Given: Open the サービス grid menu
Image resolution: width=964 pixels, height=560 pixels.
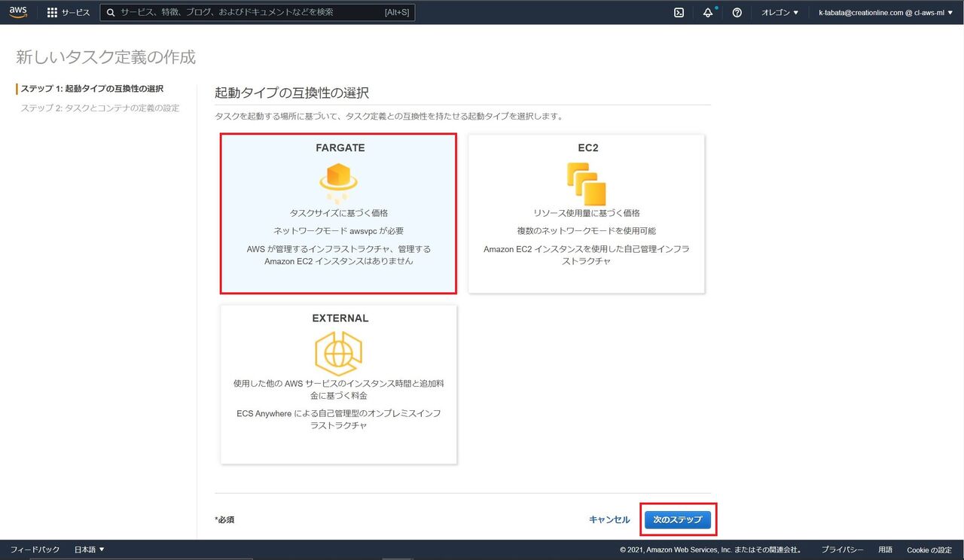Looking at the screenshot, I should click(69, 13).
